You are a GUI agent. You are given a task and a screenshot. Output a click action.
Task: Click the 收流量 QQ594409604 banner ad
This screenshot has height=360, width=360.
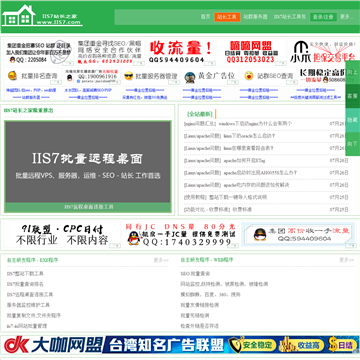[x=180, y=52]
